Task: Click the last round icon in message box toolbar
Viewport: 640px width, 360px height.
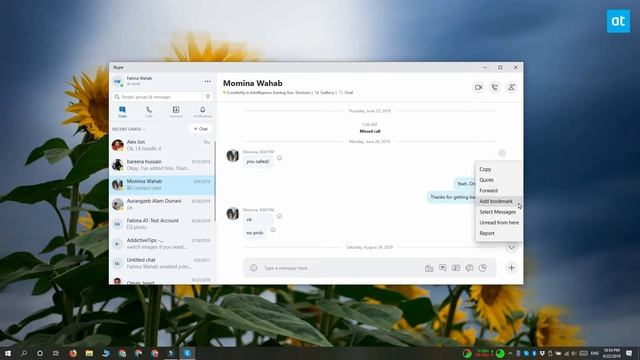Action: tap(483, 268)
